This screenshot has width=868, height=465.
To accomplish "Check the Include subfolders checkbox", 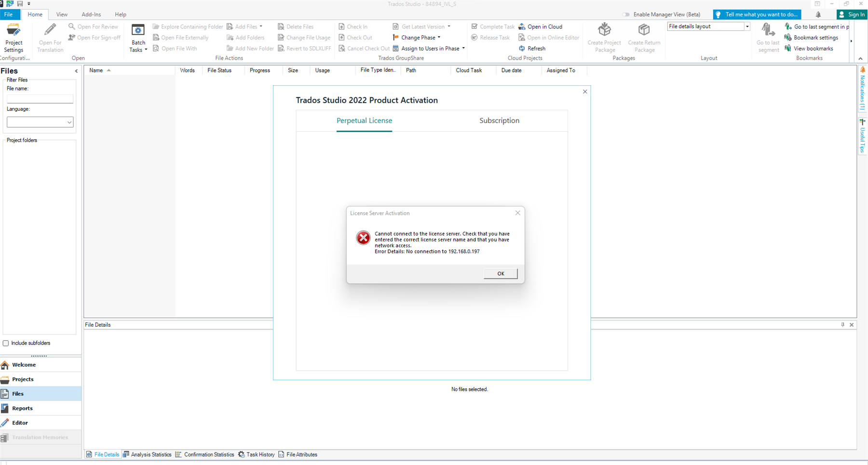I will click(x=5, y=343).
